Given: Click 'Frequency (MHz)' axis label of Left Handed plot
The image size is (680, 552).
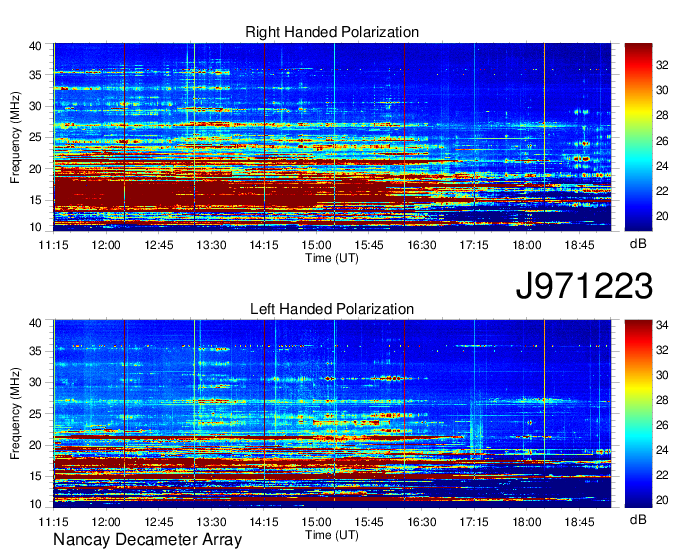Looking at the screenshot, I should tap(15, 413).
